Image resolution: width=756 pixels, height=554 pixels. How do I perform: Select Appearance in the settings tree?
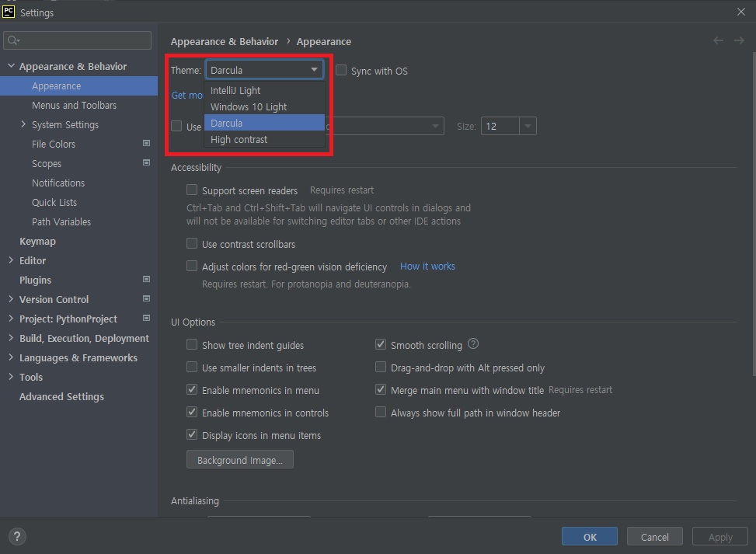click(x=78, y=85)
